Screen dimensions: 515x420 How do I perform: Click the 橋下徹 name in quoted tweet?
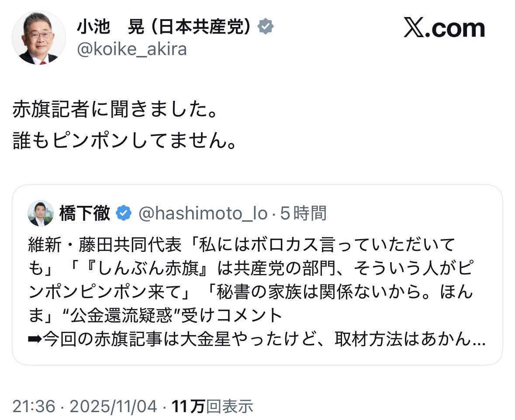tap(85, 213)
